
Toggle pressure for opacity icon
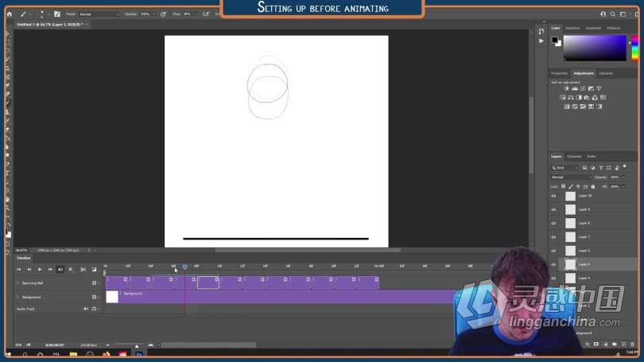coord(164,14)
